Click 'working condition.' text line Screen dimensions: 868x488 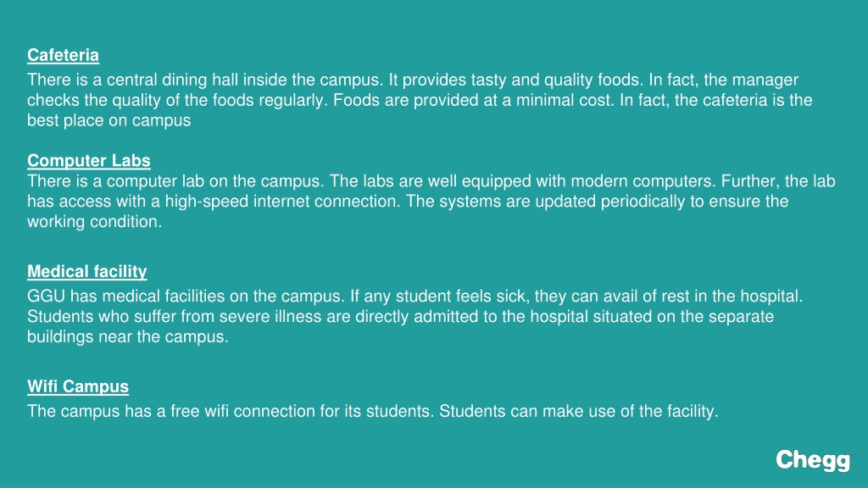click(x=95, y=222)
